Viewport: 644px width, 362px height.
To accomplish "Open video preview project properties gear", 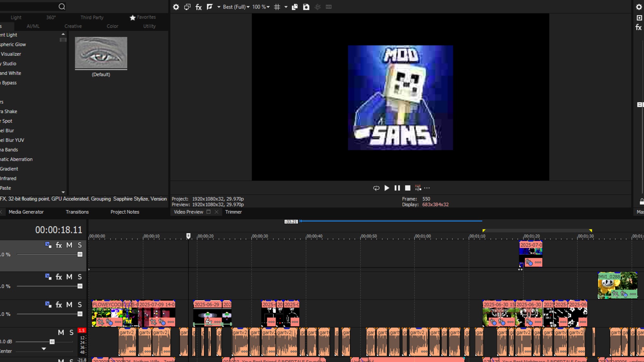I will coord(176,7).
